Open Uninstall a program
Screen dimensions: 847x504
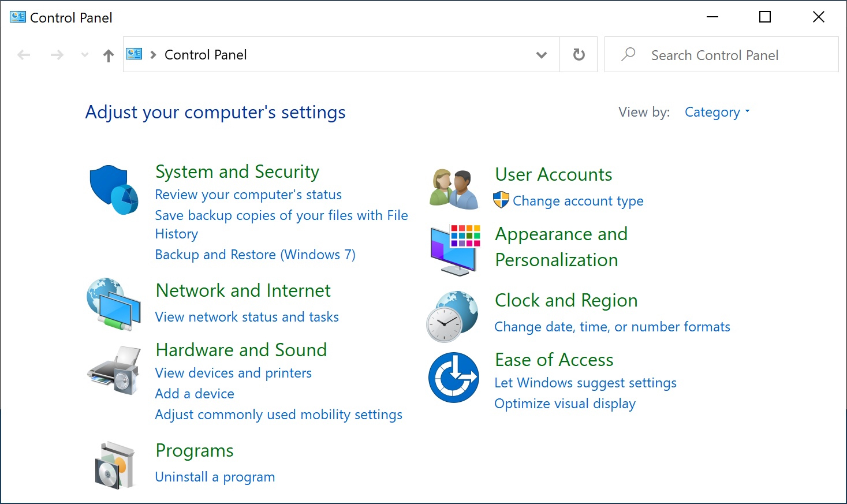(215, 477)
